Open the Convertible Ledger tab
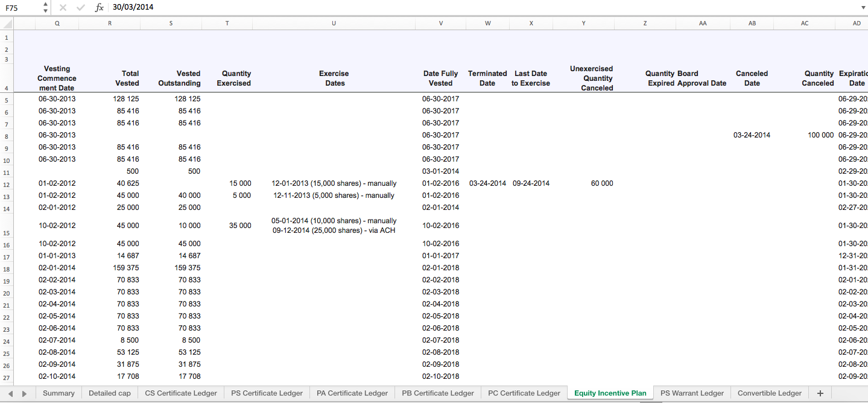Image resolution: width=868 pixels, height=403 pixels. point(770,393)
